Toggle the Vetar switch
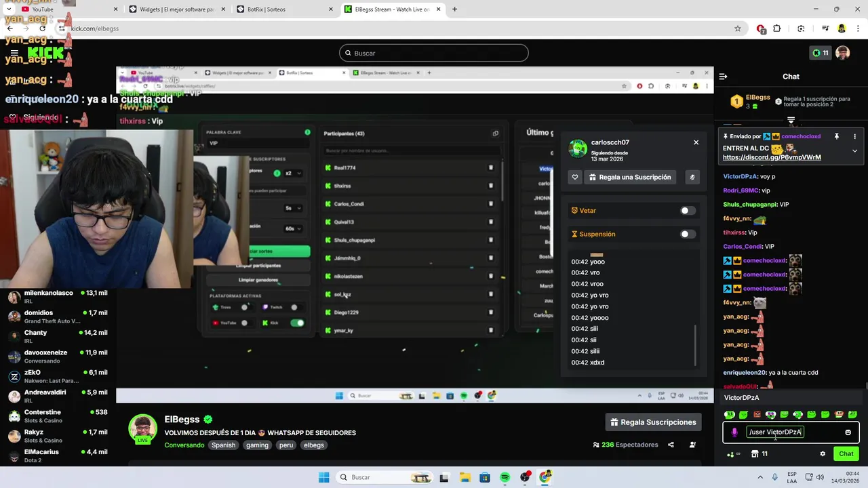Screen dimensions: 868x488 (688, 211)
